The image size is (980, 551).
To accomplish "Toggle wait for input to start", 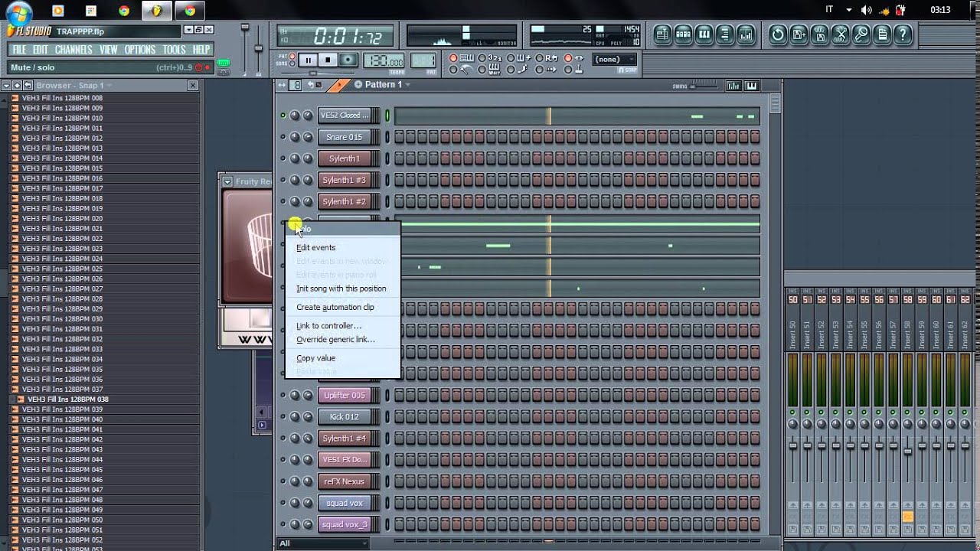I will 482,70.
